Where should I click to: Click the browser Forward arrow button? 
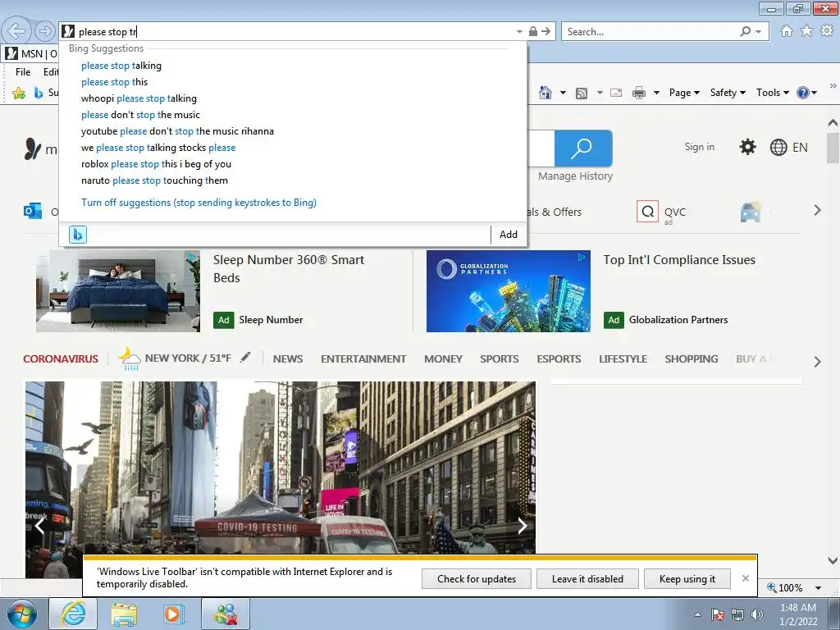[x=45, y=32]
